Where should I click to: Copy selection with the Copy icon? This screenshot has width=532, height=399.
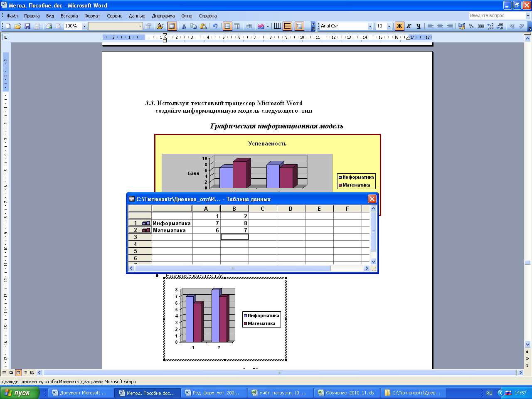[x=193, y=26]
